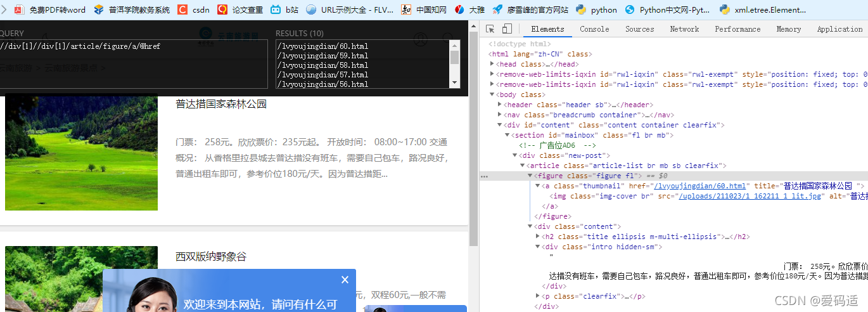This screenshot has width=868, height=312.
Task: Collapse the a class="thumbnail" node
Action: [537, 186]
